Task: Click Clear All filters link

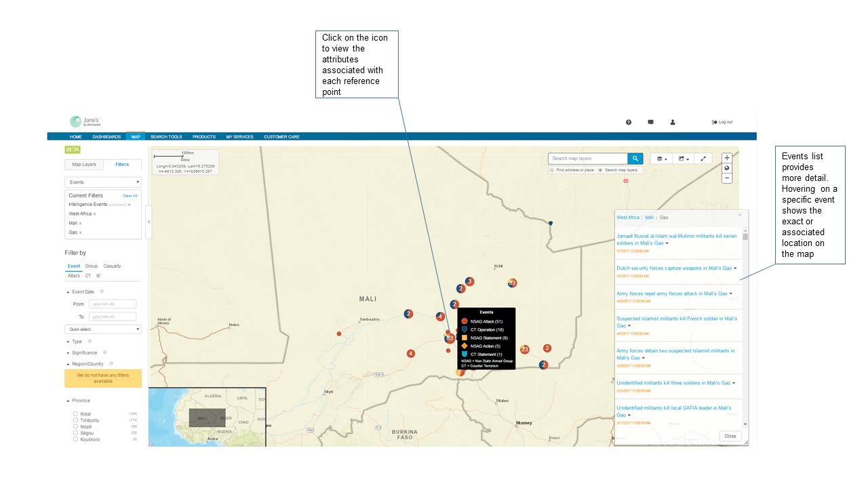Action: click(x=130, y=195)
